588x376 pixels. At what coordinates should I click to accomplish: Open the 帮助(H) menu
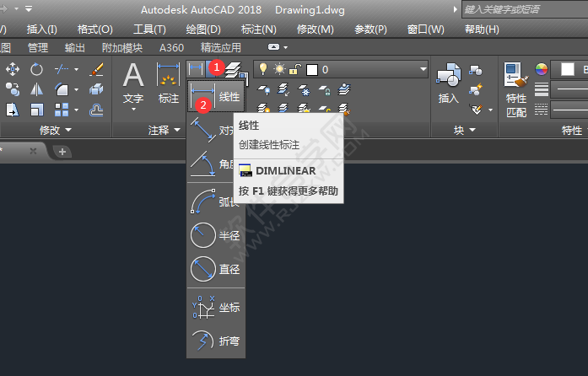(x=482, y=30)
